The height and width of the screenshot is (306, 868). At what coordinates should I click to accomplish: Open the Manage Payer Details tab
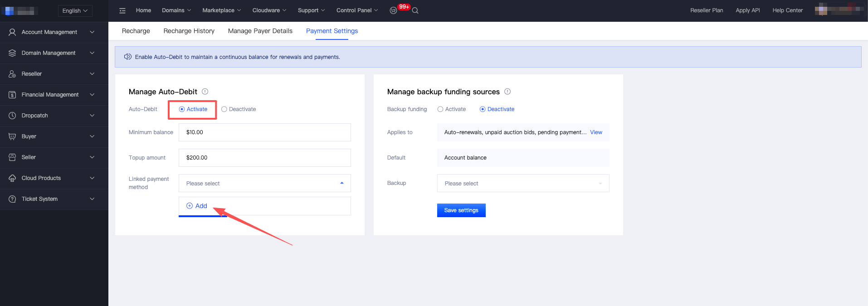(260, 31)
